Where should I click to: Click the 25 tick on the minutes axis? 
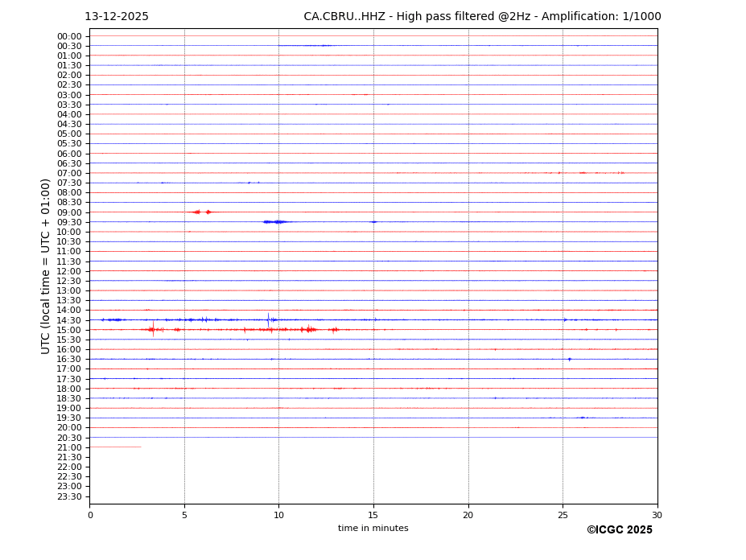563,516
